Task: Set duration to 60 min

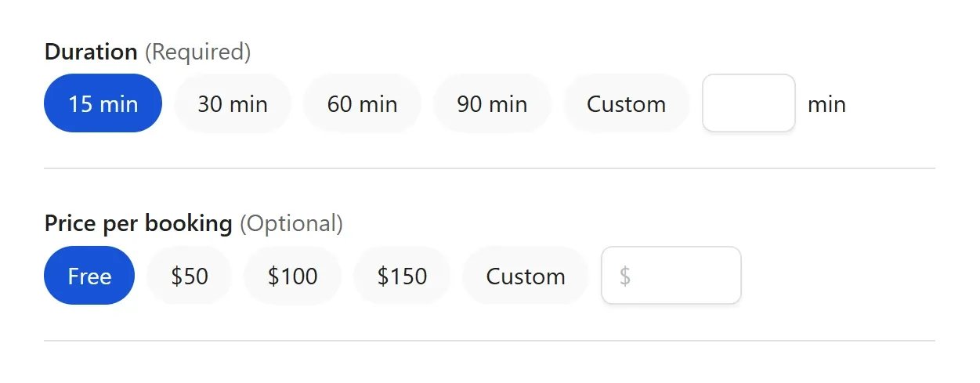Action: (x=362, y=103)
